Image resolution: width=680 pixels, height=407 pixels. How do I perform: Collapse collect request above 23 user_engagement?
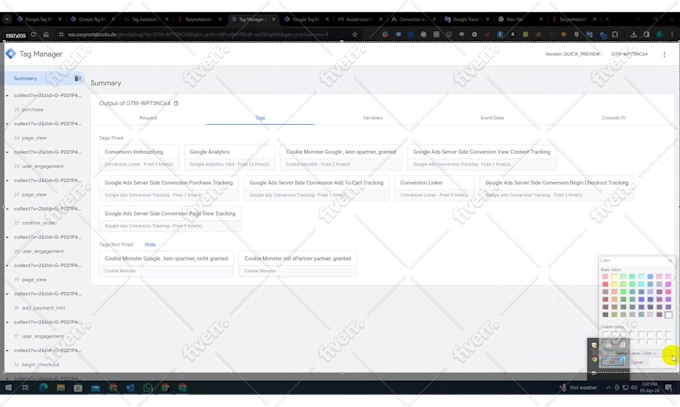[x=7, y=152]
